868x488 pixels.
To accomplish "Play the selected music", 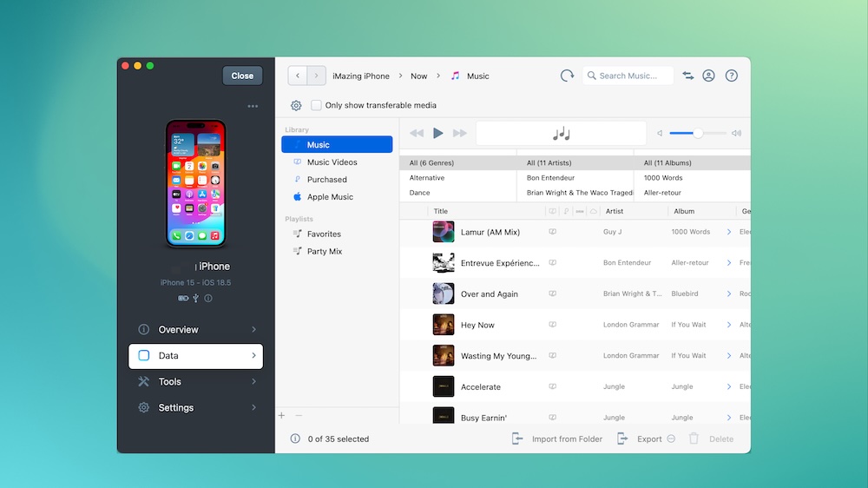I will [x=437, y=133].
